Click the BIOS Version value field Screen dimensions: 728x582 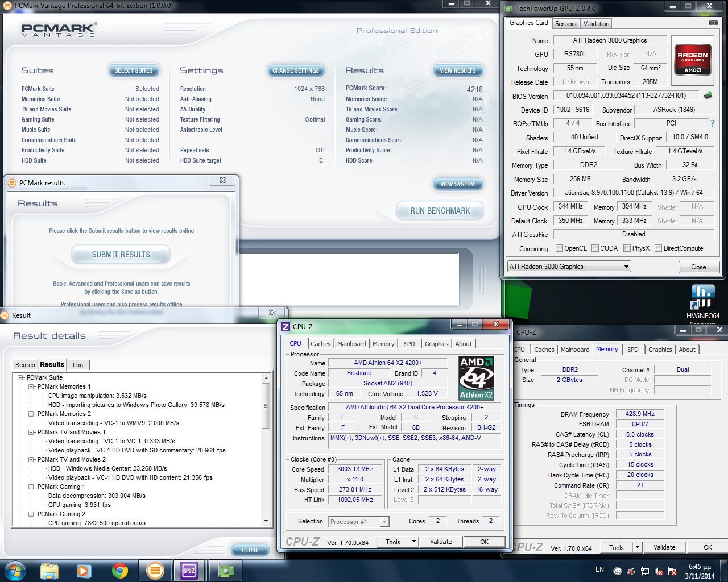click(x=626, y=95)
